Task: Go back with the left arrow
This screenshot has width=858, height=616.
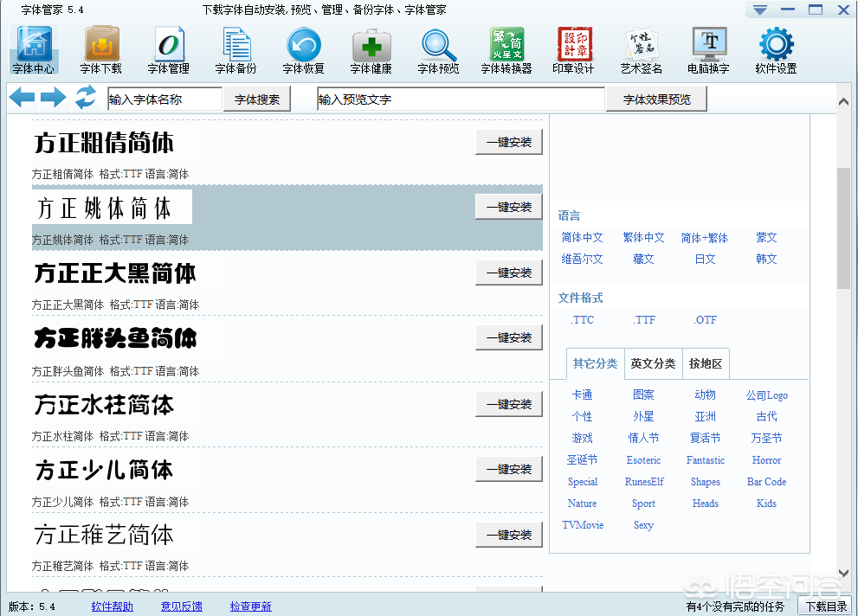Action: click(x=22, y=98)
